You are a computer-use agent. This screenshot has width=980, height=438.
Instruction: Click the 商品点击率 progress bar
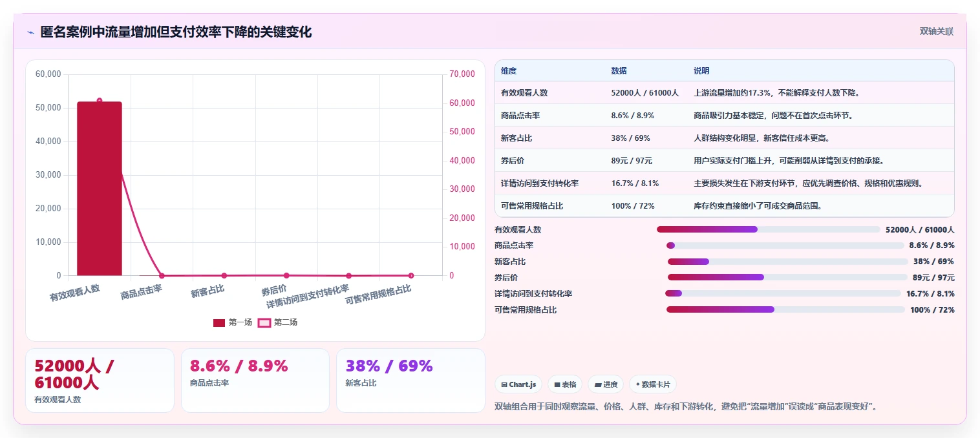click(x=785, y=245)
